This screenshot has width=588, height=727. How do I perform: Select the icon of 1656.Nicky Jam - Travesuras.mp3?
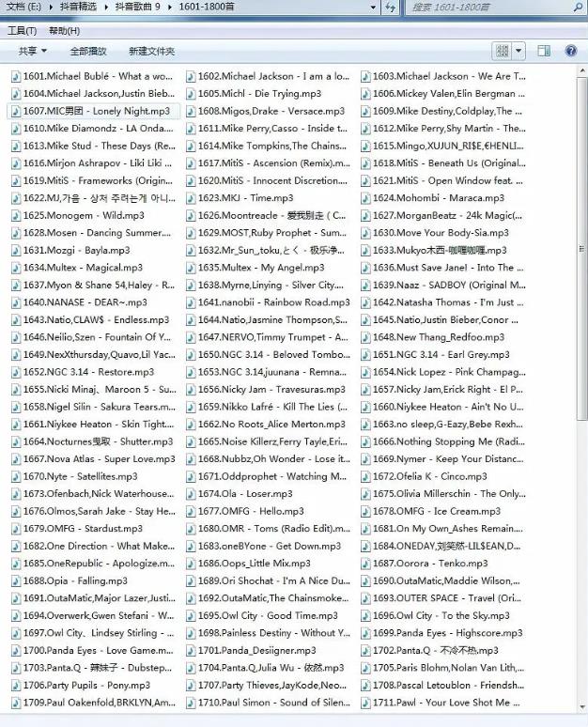(x=191, y=390)
